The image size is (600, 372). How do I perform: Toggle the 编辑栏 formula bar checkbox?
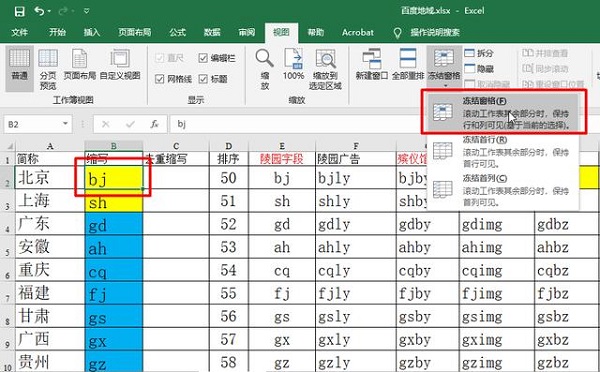tap(217, 58)
